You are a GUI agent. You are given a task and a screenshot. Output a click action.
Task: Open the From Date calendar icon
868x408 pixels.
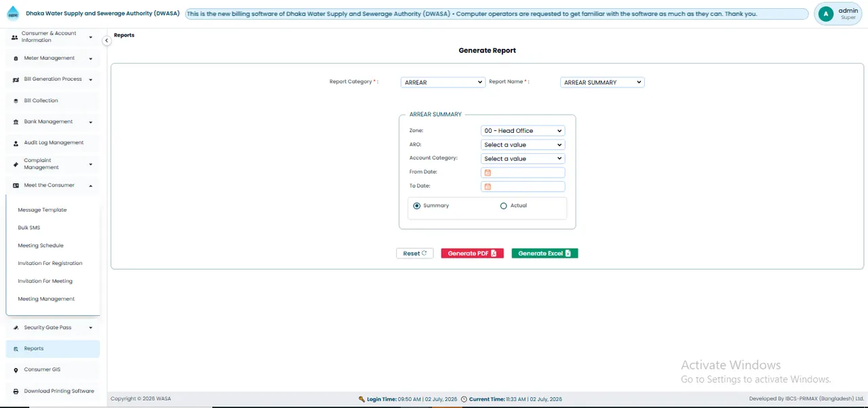point(488,173)
